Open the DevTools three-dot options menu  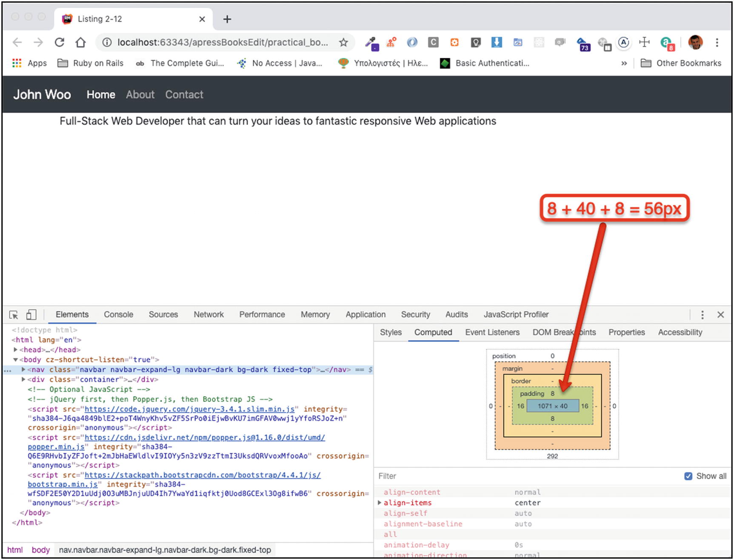(702, 315)
